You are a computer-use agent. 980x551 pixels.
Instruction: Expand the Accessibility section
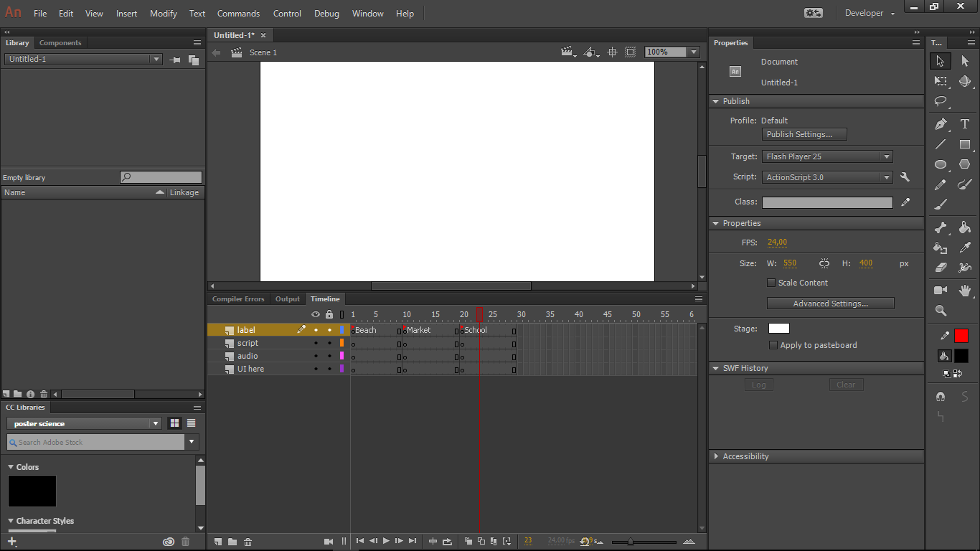tap(715, 456)
